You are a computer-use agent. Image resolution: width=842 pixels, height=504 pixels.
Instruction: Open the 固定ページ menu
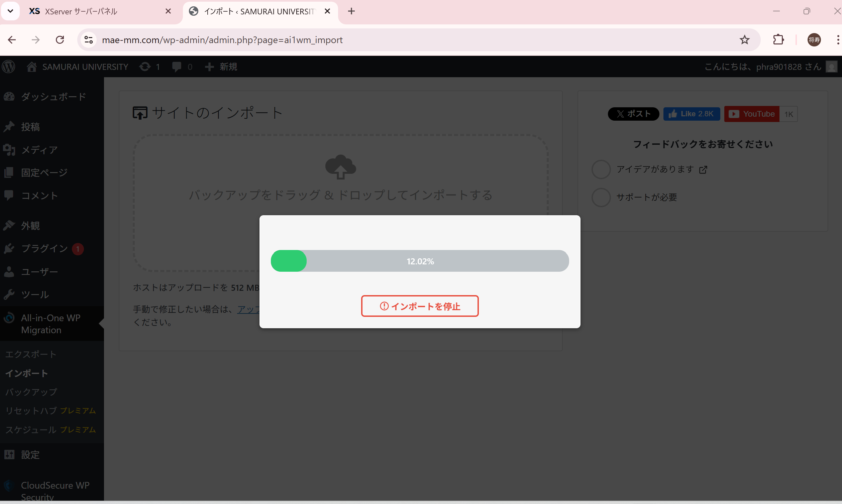(x=52, y=172)
